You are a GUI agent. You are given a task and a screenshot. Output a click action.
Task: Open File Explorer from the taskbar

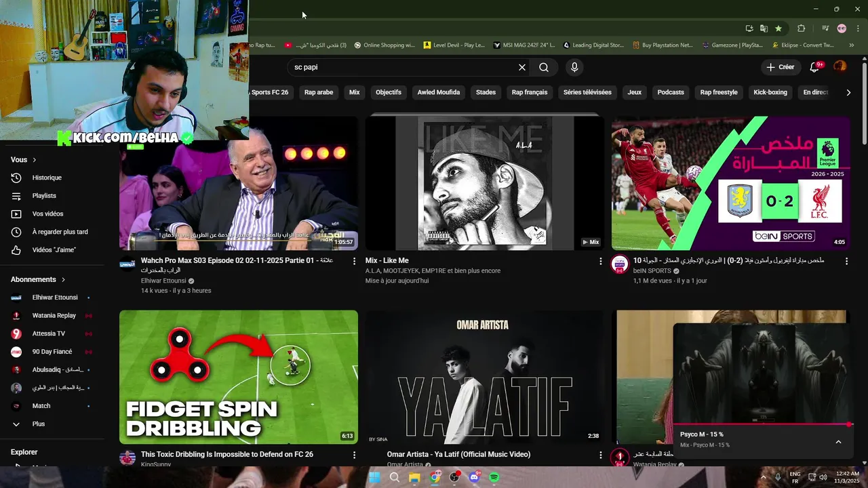(x=414, y=477)
